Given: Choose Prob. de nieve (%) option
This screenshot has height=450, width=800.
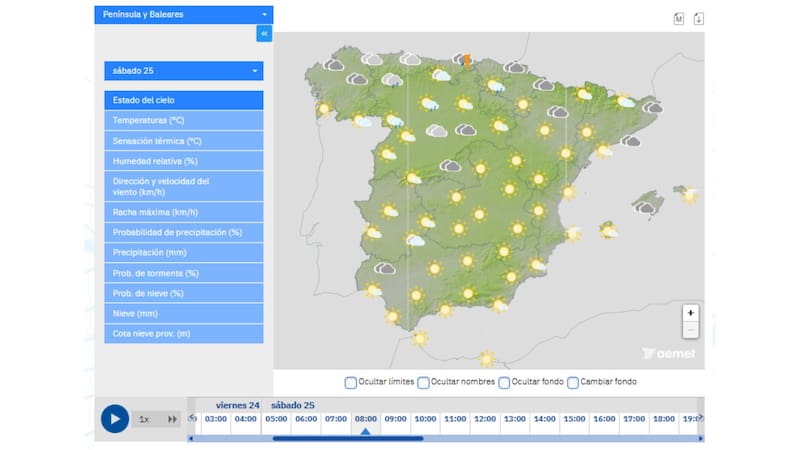Looking at the screenshot, I should (x=184, y=293).
